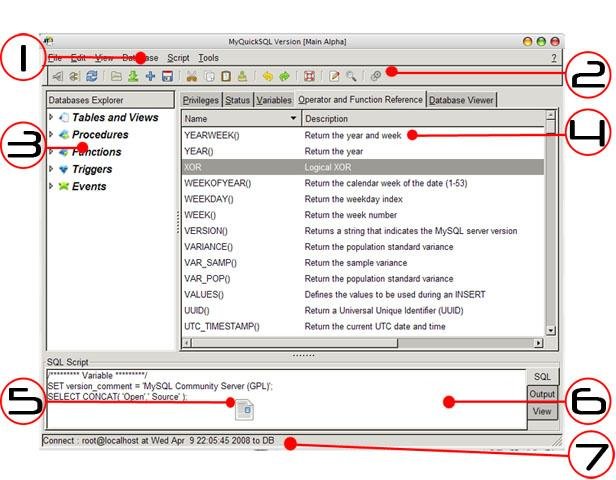Select the VALUES() row

pyautogui.click(x=363, y=295)
